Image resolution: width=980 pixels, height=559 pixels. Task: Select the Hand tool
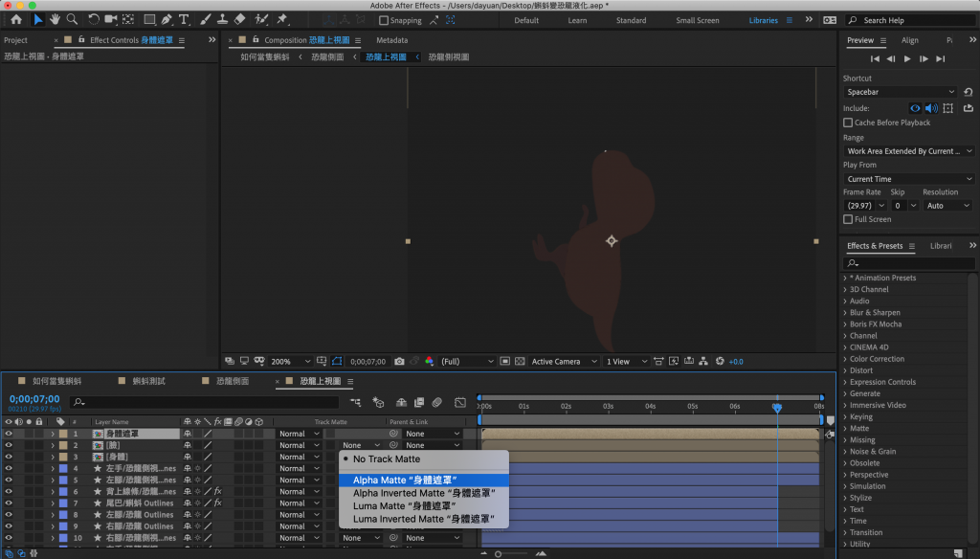(x=55, y=19)
